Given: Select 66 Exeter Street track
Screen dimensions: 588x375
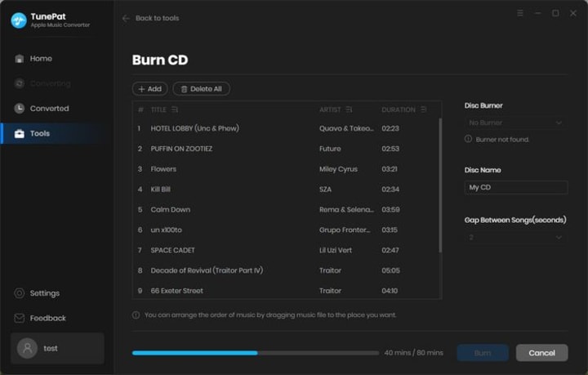Looking at the screenshot, I should tap(285, 291).
